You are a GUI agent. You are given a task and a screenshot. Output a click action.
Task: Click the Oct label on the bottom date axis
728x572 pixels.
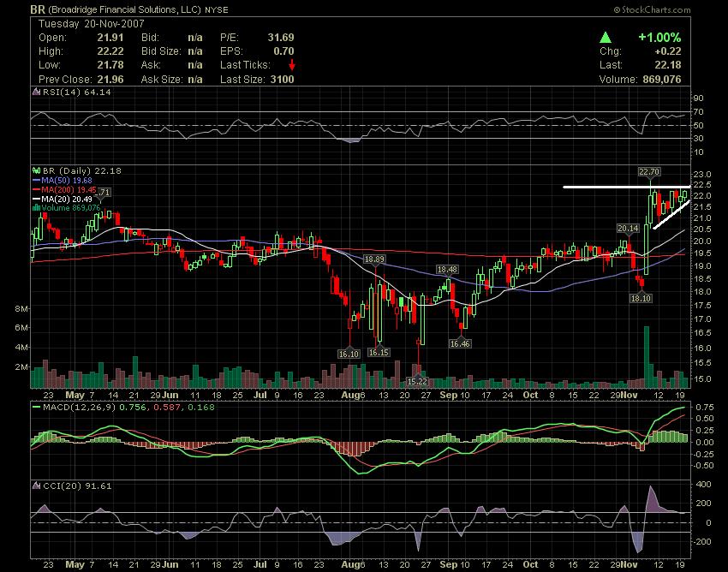(x=530, y=564)
